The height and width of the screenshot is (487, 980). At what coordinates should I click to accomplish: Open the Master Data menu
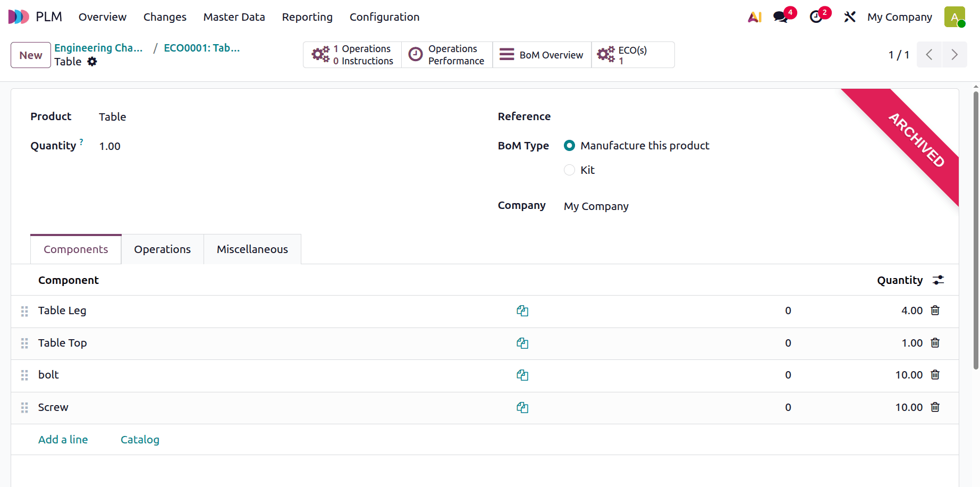(x=234, y=17)
